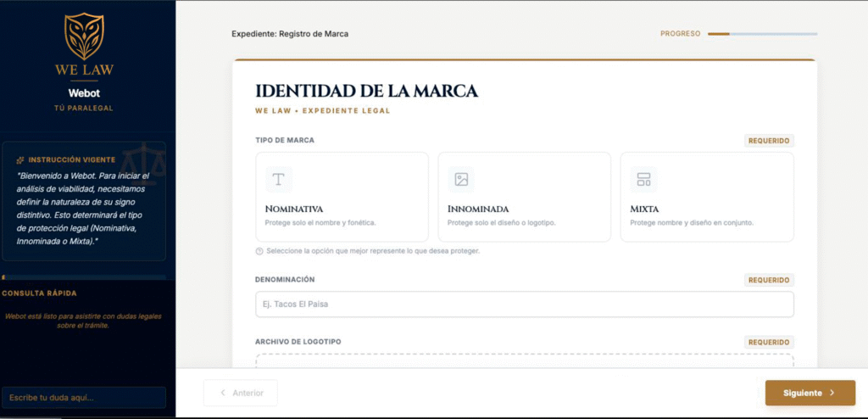Click the Requerido badge next to Tipo de Marca
Screen dimensions: 868x419
coord(769,141)
